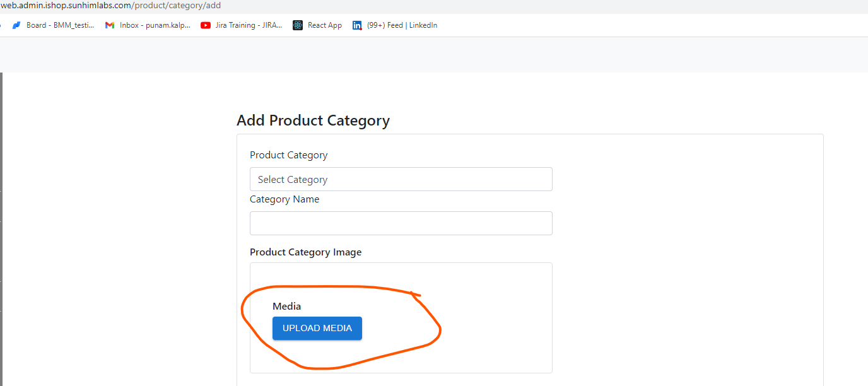868x386 pixels.
Task: Click the React App atom icon
Action: tap(298, 25)
